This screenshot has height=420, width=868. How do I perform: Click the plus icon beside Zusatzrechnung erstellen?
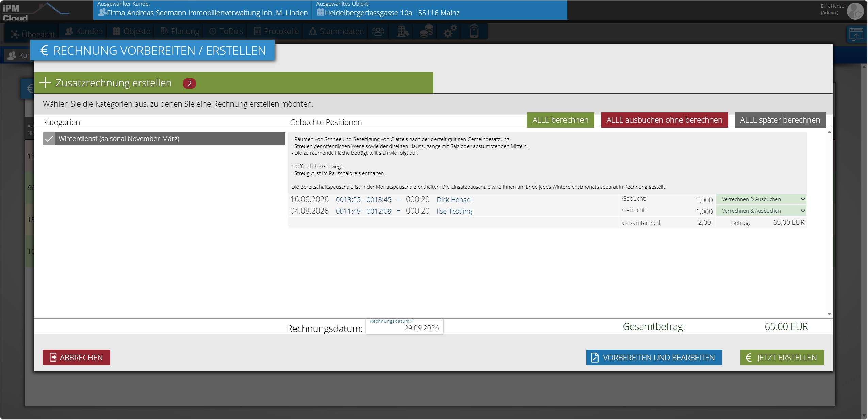pyautogui.click(x=45, y=83)
